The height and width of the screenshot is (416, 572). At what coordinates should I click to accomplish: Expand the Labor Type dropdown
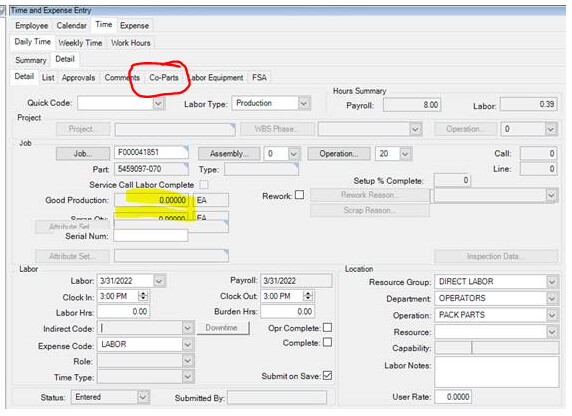304,104
